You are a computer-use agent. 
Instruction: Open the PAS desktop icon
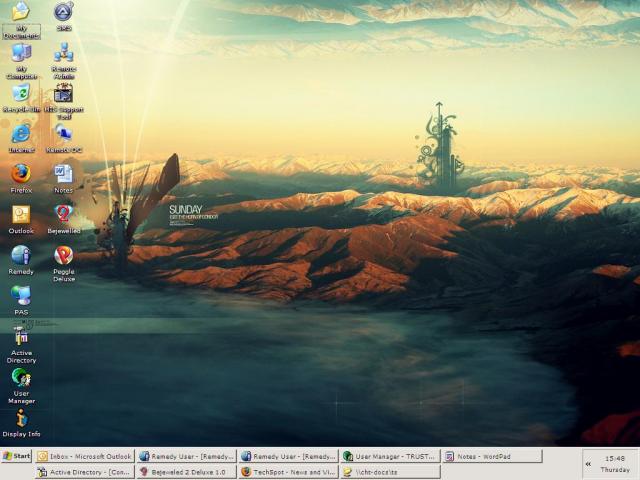tap(21, 300)
